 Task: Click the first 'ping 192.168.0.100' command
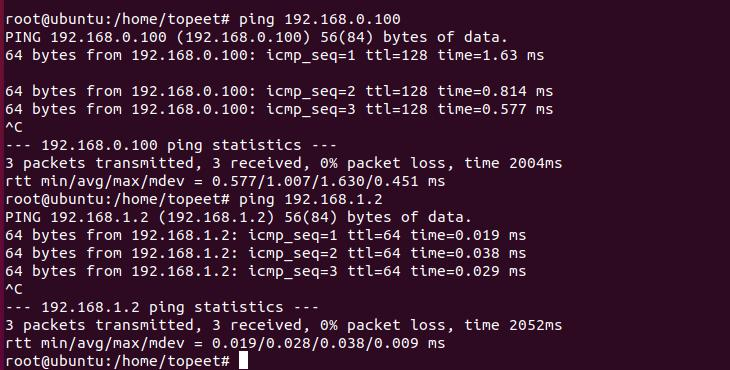click(x=319, y=19)
